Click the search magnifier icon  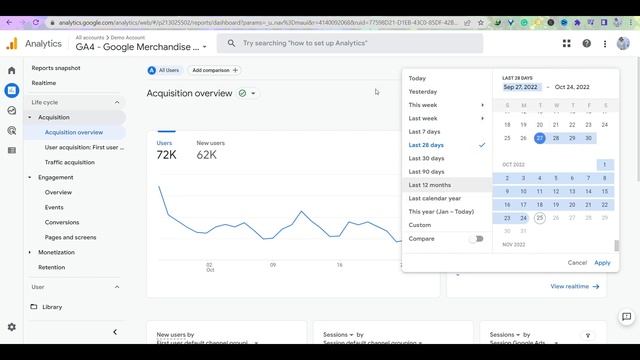pos(231,43)
